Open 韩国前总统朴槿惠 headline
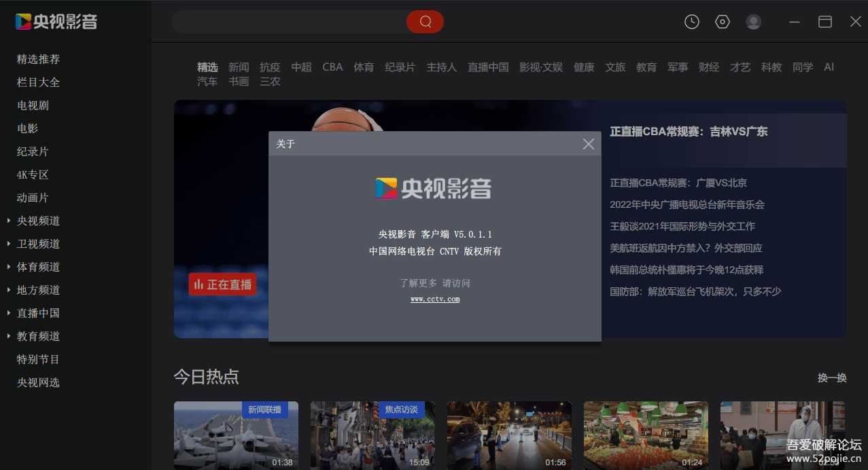This screenshot has height=470, width=868. pos(687,270)
